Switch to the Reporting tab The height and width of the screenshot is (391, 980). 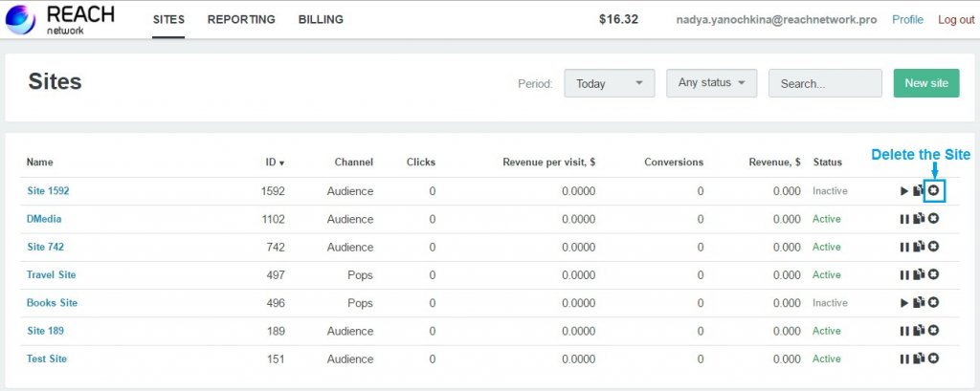pos(241,19)
